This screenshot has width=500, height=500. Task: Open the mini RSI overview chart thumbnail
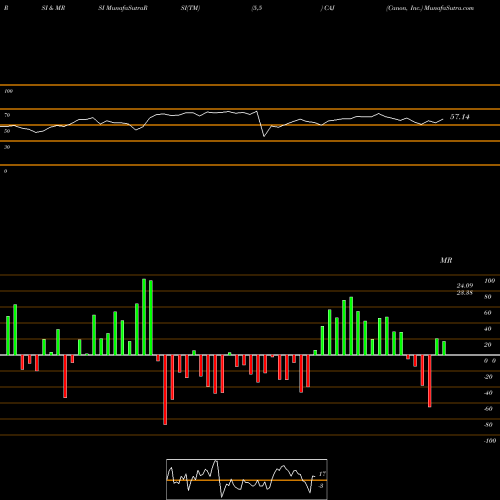(247, 479)
